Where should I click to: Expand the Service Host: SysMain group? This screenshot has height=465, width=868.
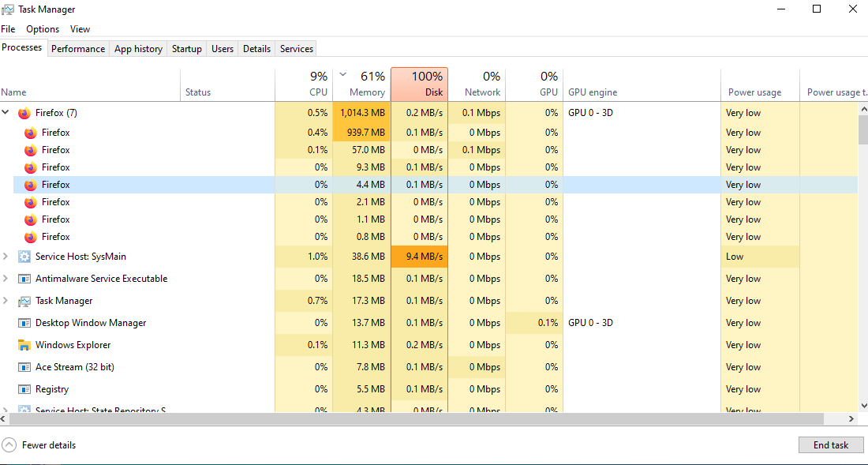tap(6, 257)
